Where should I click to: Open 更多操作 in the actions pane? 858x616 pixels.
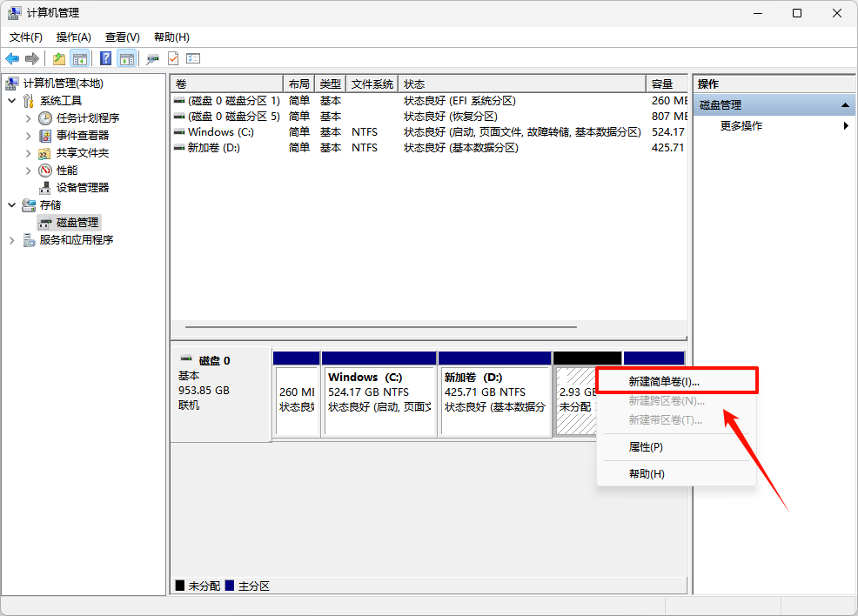point(741,126)
